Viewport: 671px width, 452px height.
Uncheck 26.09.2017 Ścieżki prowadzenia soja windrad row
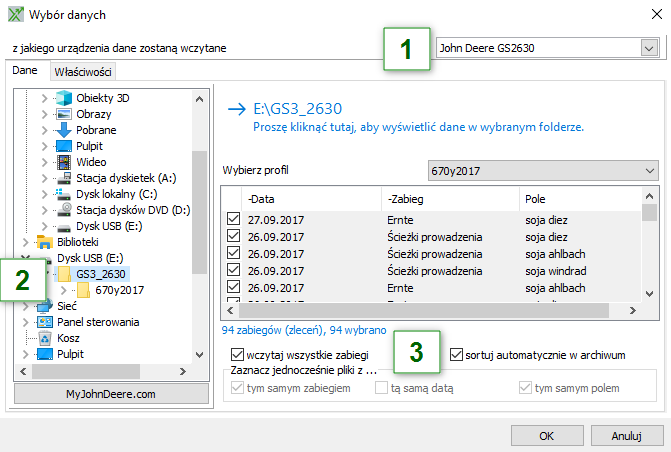[x=234, y=271]
